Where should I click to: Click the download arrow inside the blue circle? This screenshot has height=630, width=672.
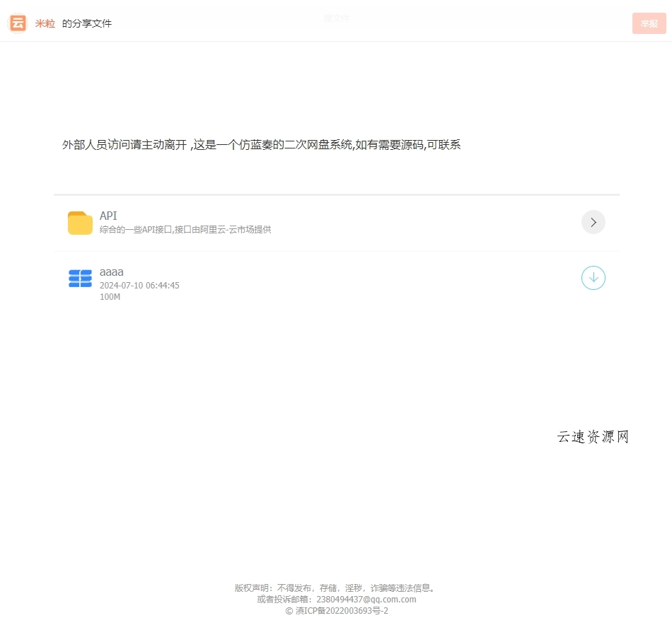(x=593, y=278)
